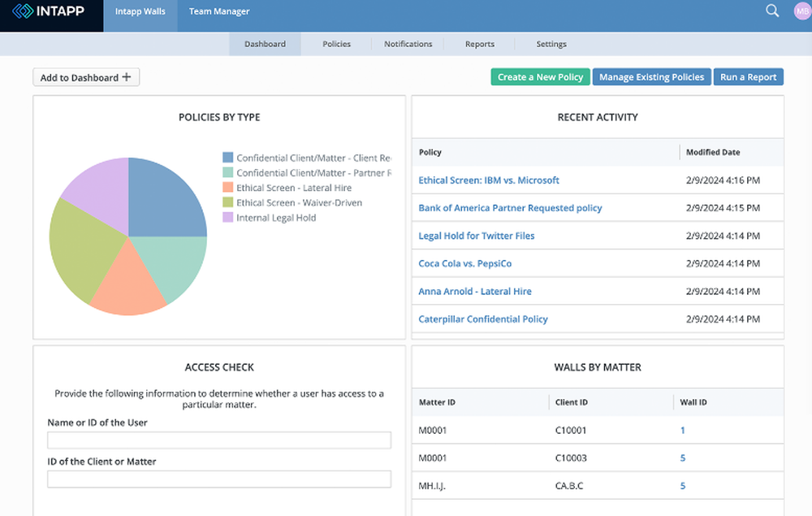Focus ID of the Client or Matter field
812x516 pixels.
[219, 479]
